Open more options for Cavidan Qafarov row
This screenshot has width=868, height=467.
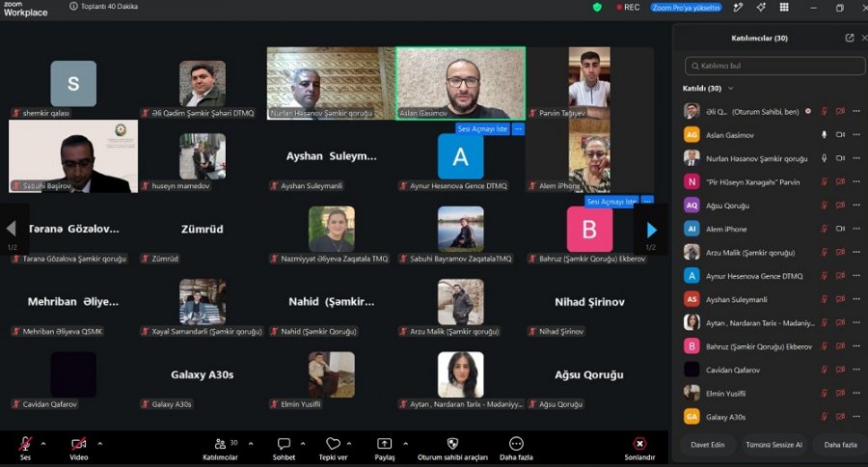pyautogui.click(x=856, y=370)
